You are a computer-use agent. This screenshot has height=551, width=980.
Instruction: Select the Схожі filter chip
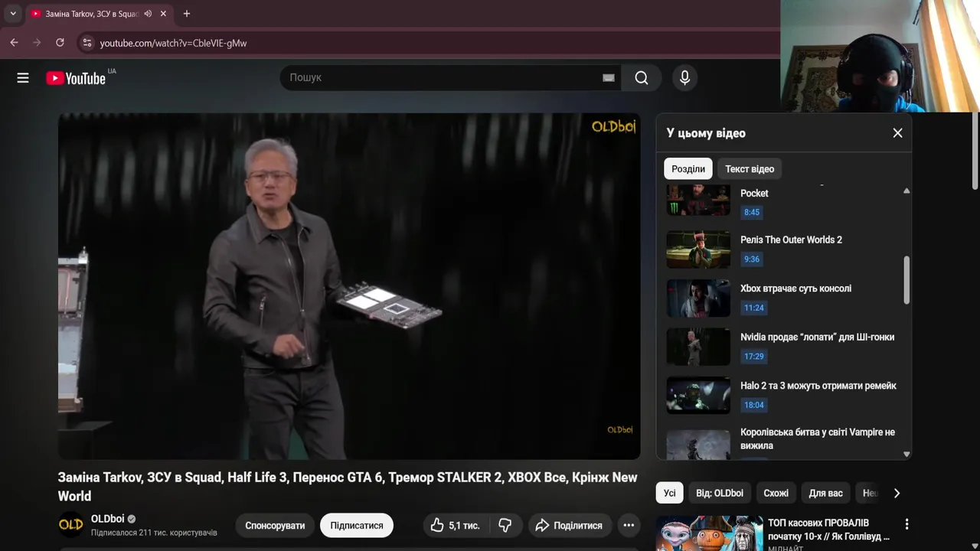[776, 493]
